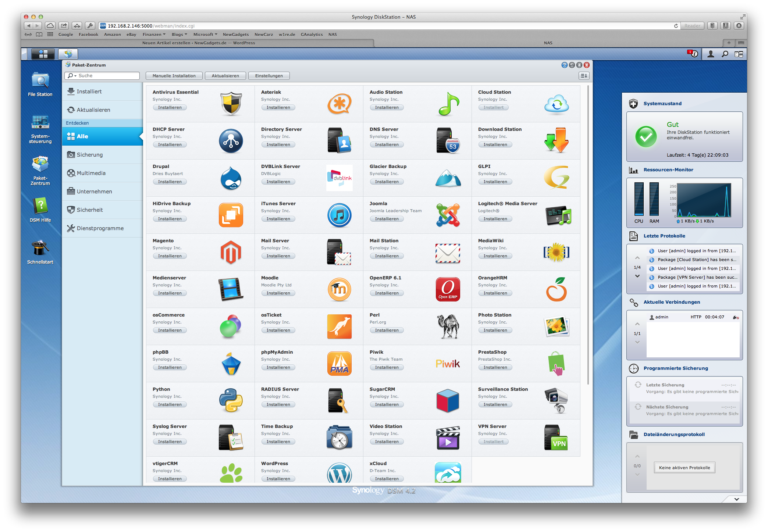Click the Aktualisieren toolbar button
768x532 pixels.
click(225, 76)
